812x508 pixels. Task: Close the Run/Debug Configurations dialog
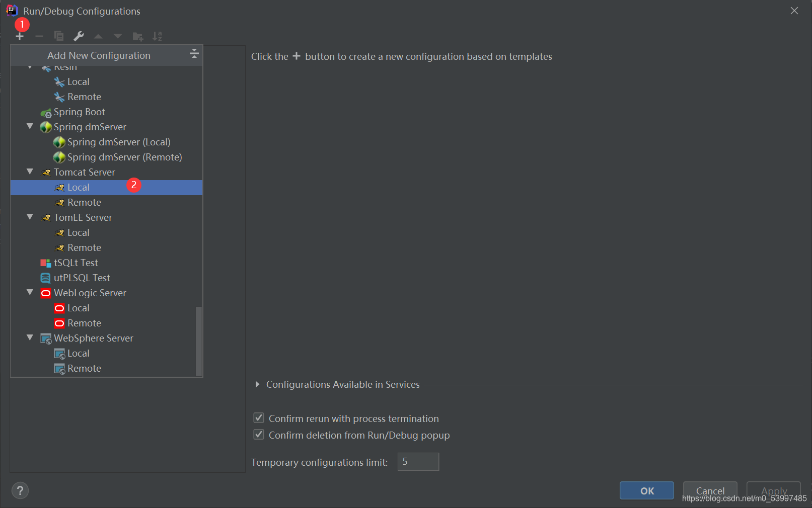(x=794, y=11)
